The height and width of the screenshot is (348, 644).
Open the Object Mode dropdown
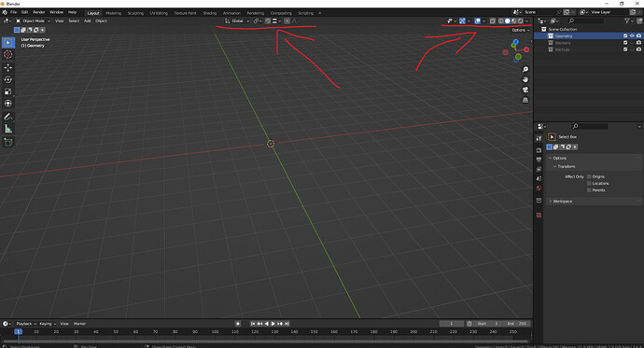tap(33, 21)
